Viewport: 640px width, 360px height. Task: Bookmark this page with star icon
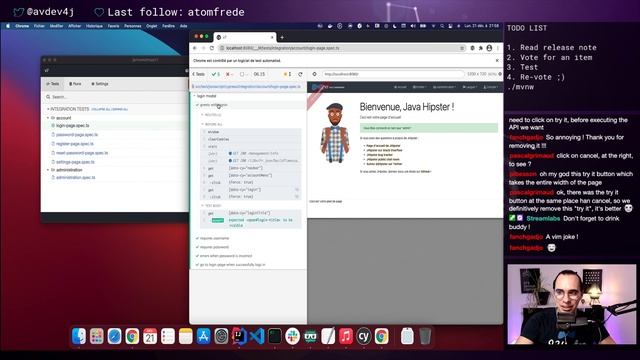pos(462,48)
